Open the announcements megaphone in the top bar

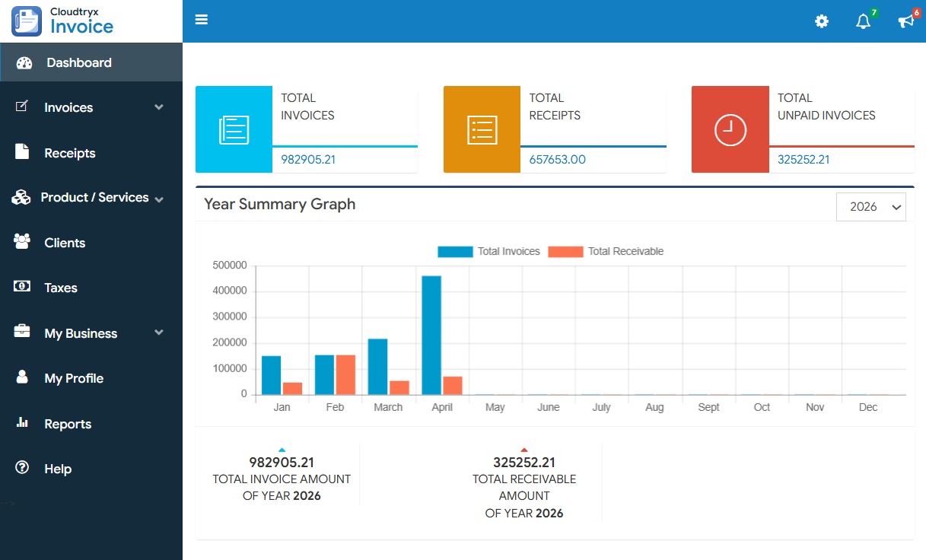(x=904, y=21)
